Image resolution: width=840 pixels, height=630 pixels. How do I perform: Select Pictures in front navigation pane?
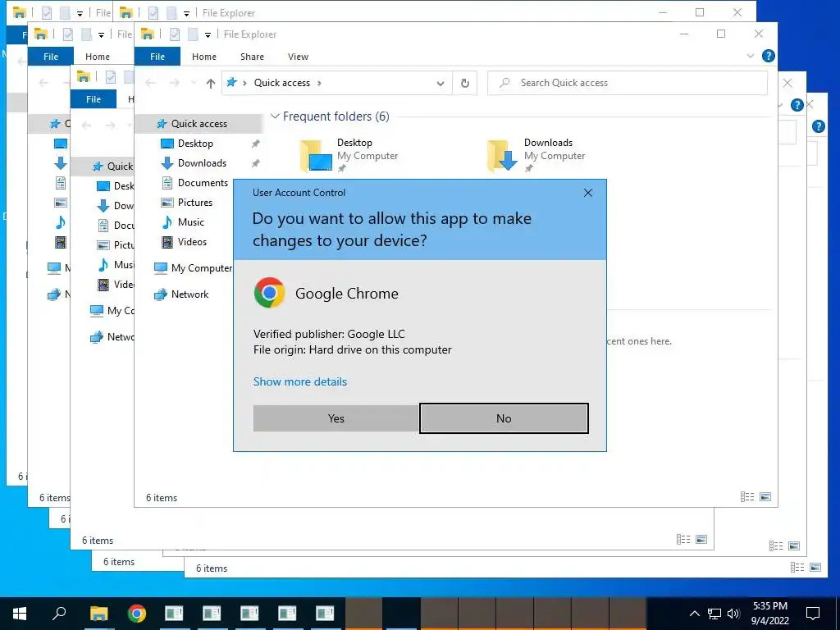coord(195,203)
